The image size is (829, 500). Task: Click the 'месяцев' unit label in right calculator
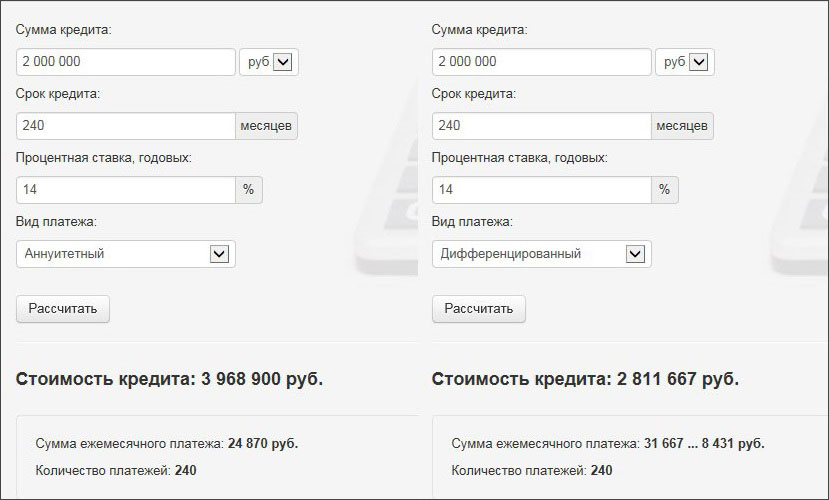(682, 126)
